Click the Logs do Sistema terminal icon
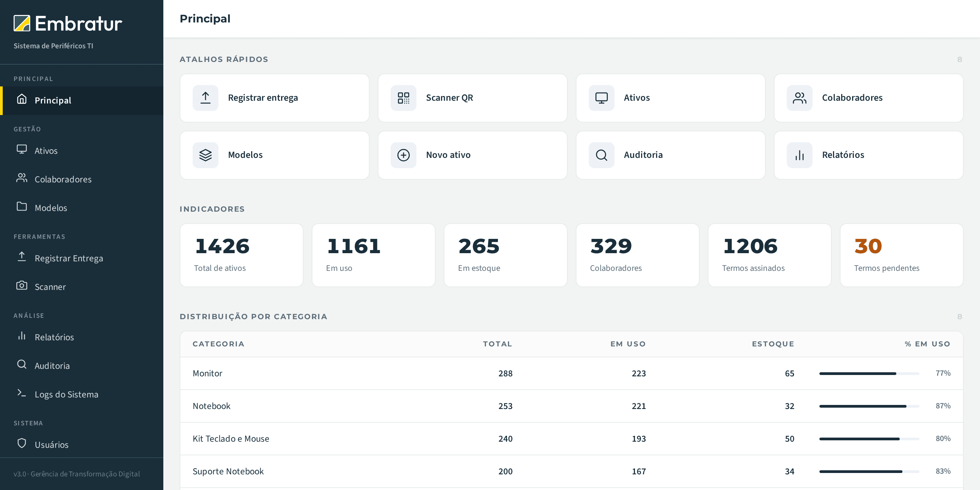Image resolution: width=980 pixels, height=490 pixels. click(22, 393)
